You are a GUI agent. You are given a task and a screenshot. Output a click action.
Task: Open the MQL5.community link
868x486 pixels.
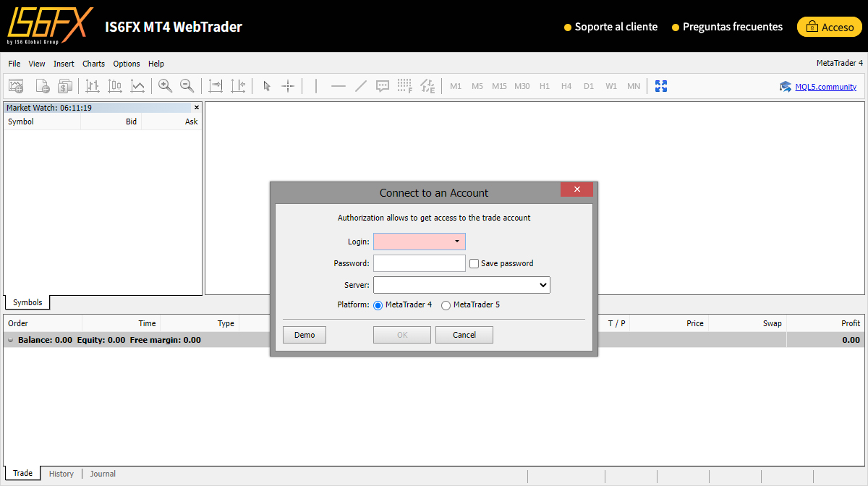click(825, 87)
